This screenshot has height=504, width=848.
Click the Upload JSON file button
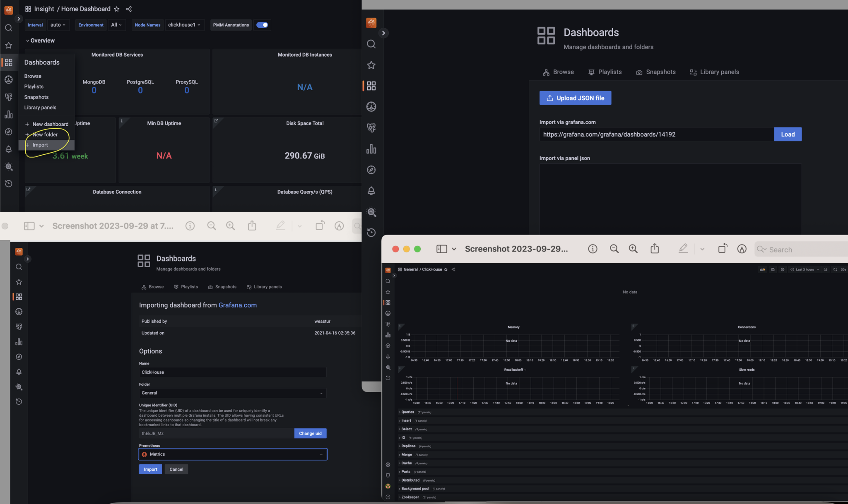click(x=575, y=98)
